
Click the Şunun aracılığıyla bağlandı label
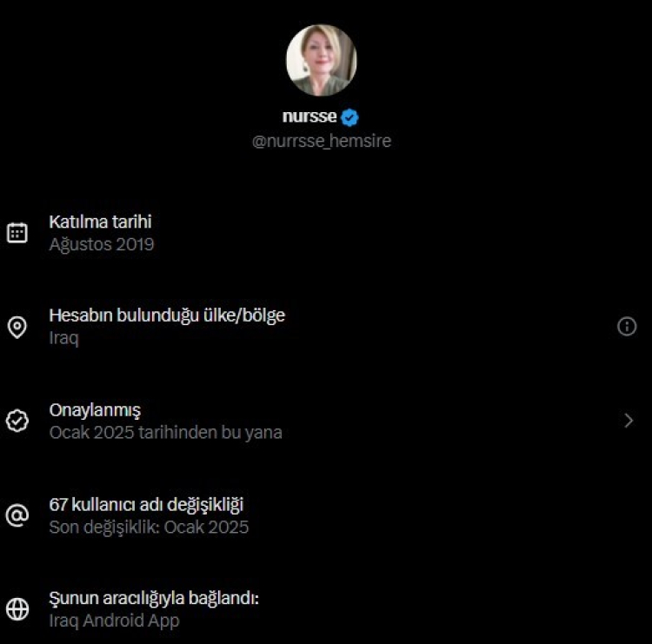(155, 599)
